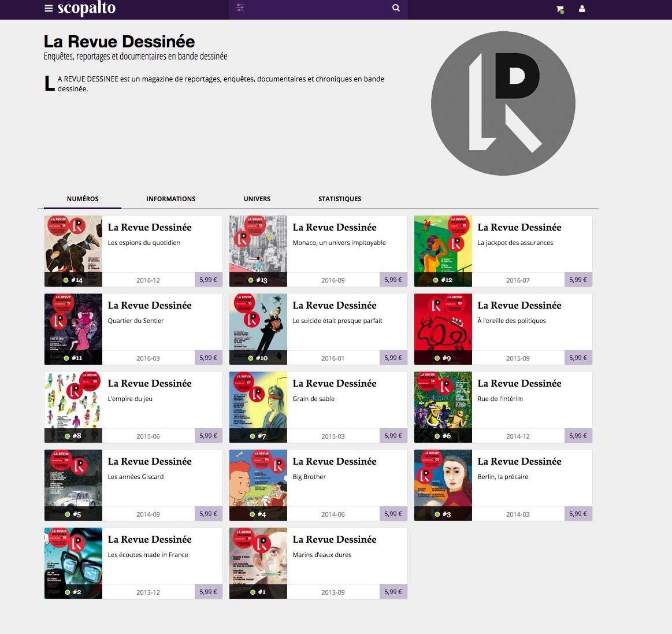Open the shopping cart
672x634 pixels.
tap(560, 9)
